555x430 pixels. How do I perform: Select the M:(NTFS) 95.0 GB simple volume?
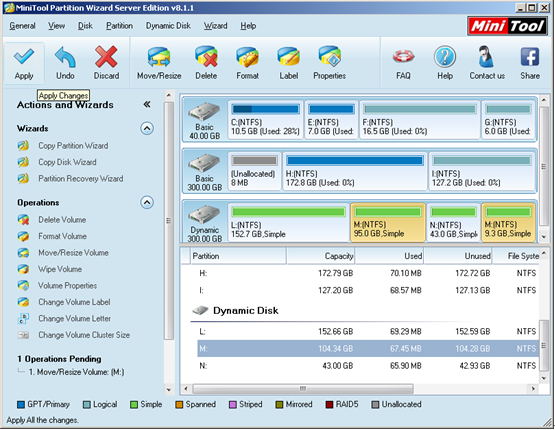click(388, 223)
